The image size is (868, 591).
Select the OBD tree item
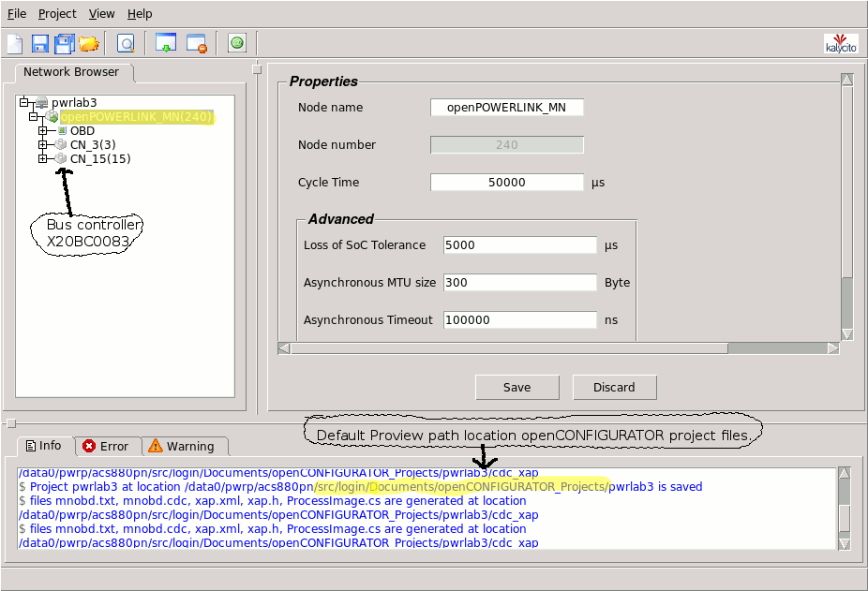point(82,131)
